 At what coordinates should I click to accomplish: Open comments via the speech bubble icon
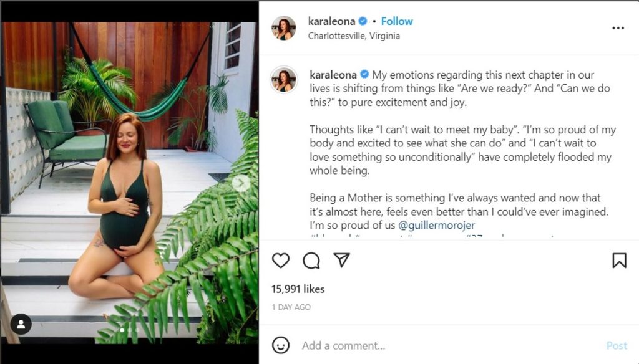point(311,261)
